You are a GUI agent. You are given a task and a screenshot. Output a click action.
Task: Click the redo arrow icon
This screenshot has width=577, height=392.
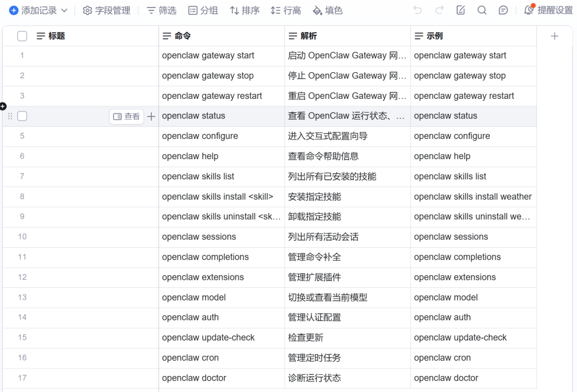[439, 10]
